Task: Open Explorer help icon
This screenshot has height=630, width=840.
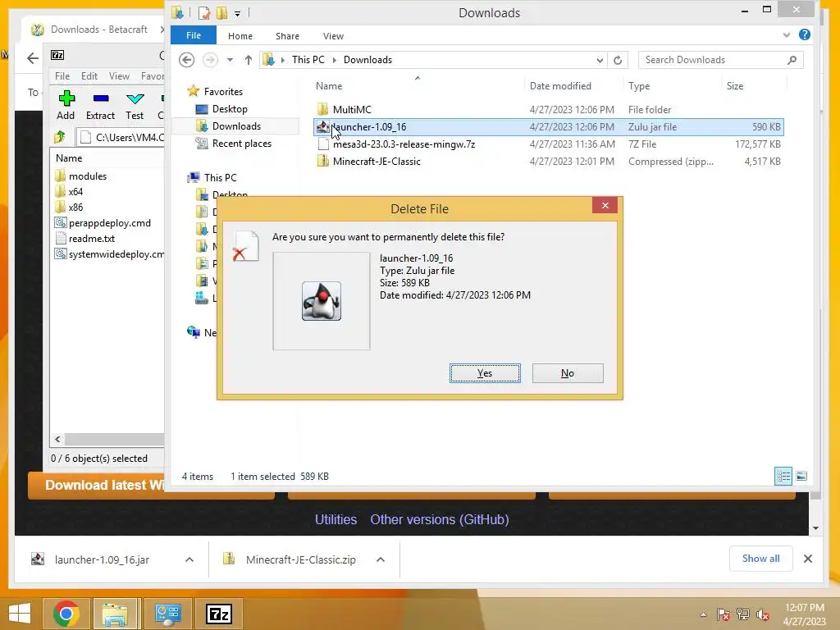Action: (x=804, y=34)
